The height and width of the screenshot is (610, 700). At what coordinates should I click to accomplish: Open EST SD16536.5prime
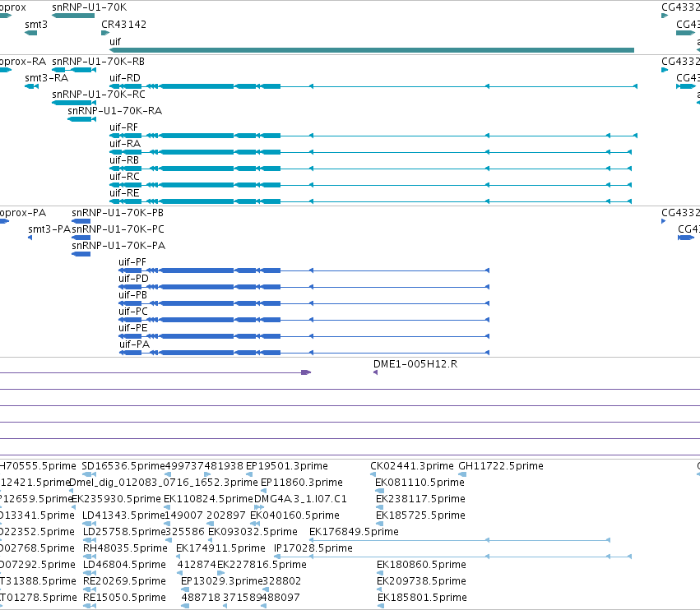coord(123,466)
